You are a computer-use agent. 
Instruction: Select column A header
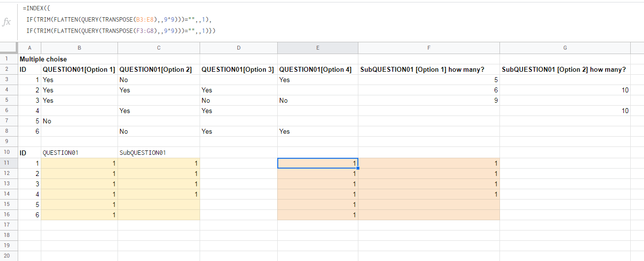coord(29,48)
